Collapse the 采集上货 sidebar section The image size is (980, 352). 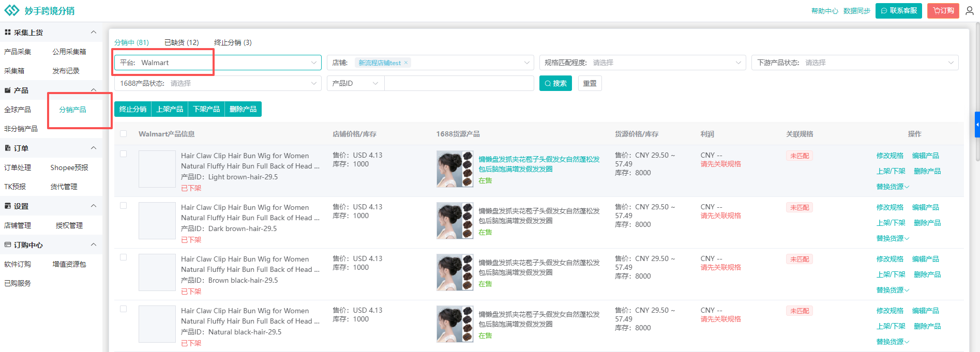pyautogui.click(x=94, y=33)
